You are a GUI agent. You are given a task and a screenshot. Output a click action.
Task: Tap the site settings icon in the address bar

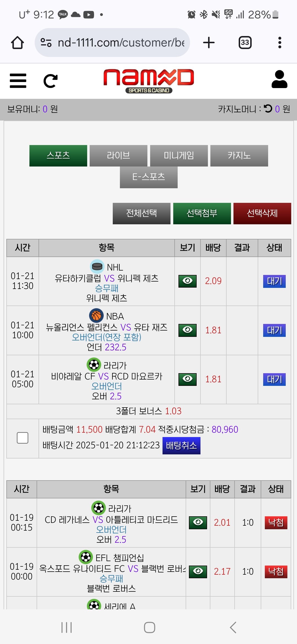46,43
